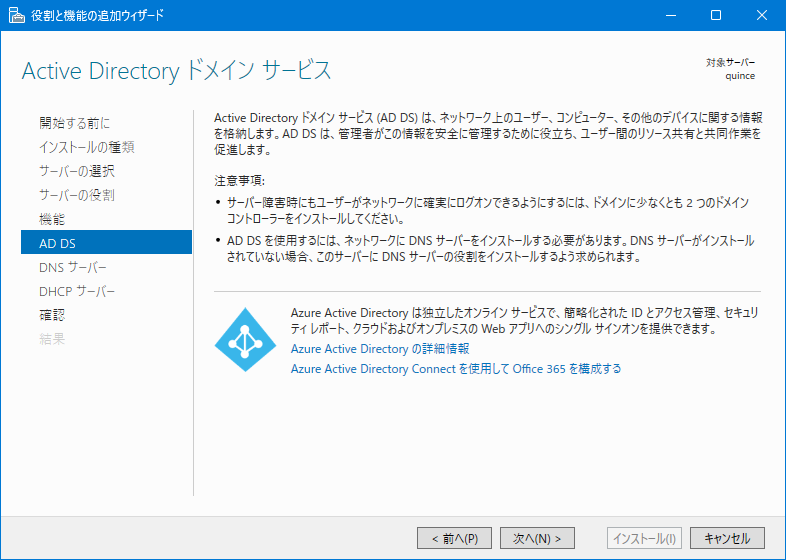Cancel the wizard with キャンセル

point(727,538)
